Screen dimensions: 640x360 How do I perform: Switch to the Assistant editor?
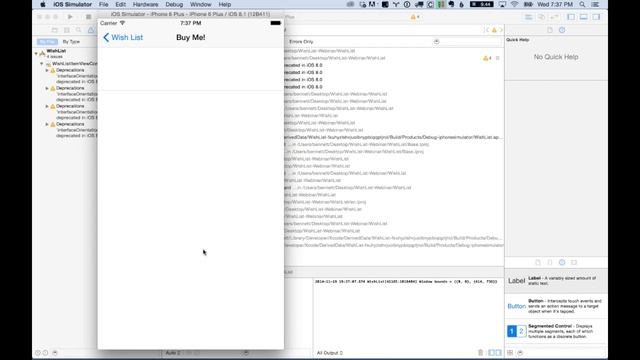541,17
